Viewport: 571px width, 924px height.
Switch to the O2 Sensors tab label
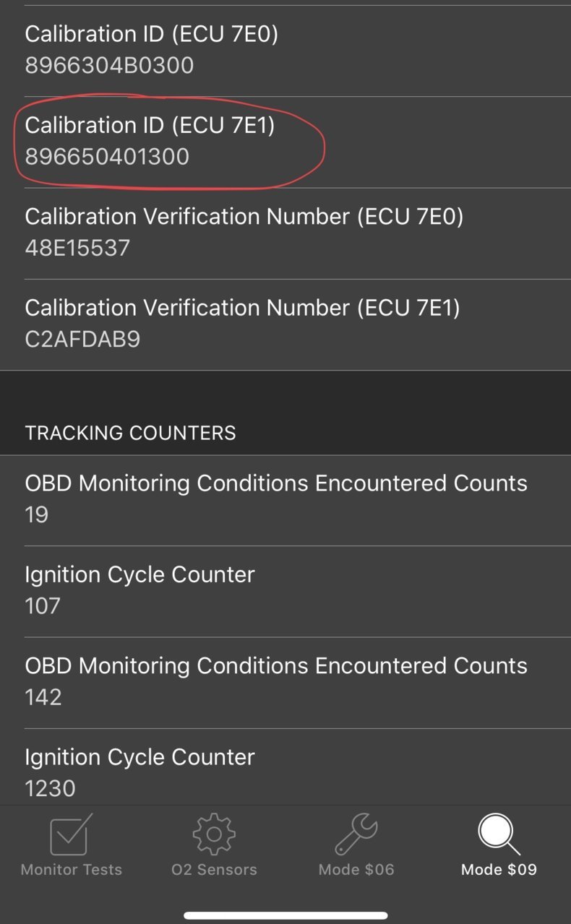(x=214, y=870)
